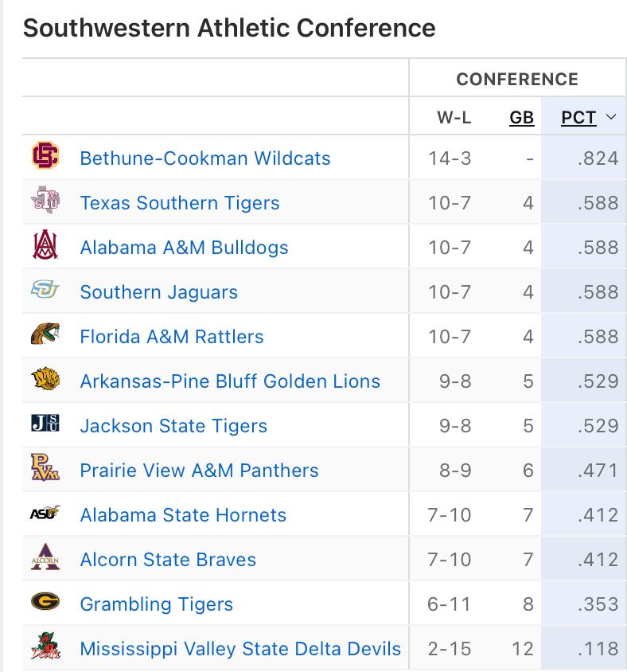The width and height of the screenshot is (627, 672).
Task: Click the Grambling Tigers G logo
Action: [45, 604]
